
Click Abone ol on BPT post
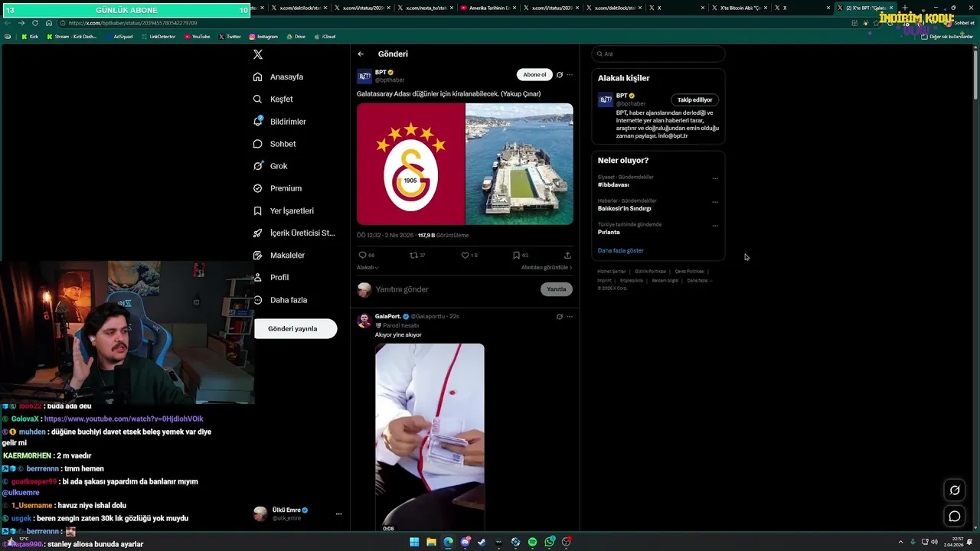pos(534,75)
